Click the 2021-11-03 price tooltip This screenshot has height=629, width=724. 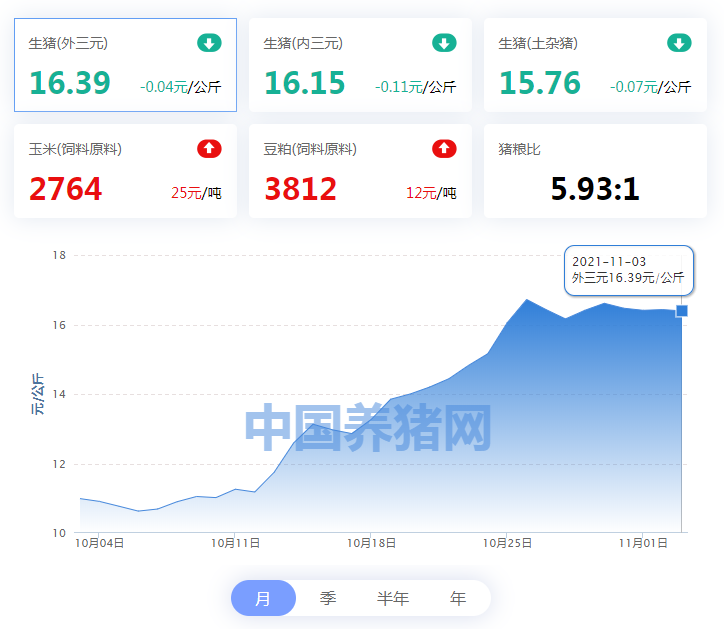628,270
